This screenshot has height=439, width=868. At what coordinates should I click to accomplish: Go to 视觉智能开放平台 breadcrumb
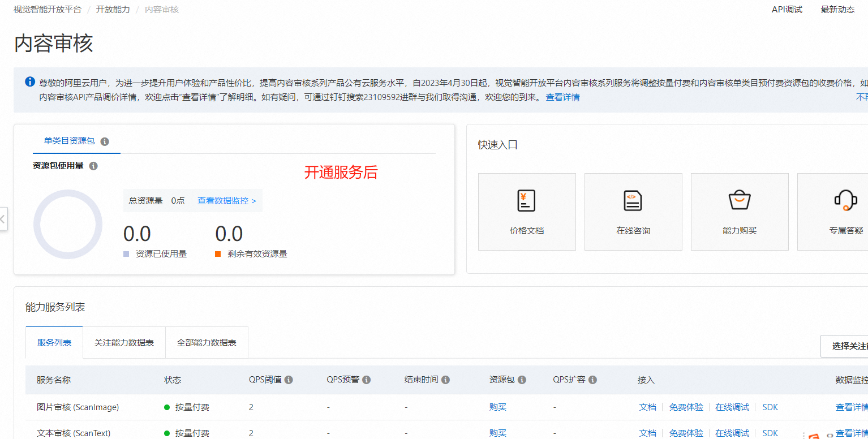pyautogui.click(x=48, y=10)
